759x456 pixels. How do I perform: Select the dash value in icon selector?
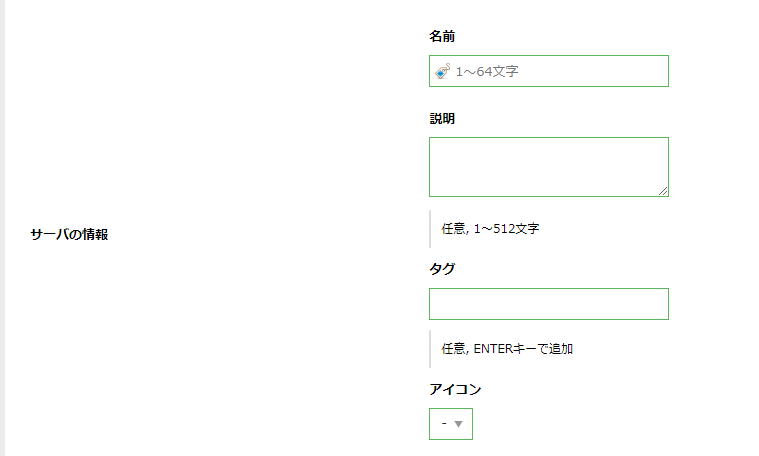point(444,423)
